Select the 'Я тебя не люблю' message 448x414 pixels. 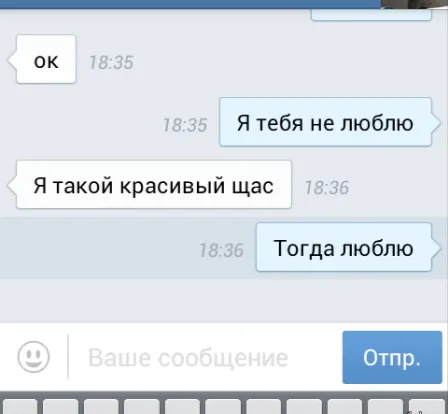pos(325,122)
